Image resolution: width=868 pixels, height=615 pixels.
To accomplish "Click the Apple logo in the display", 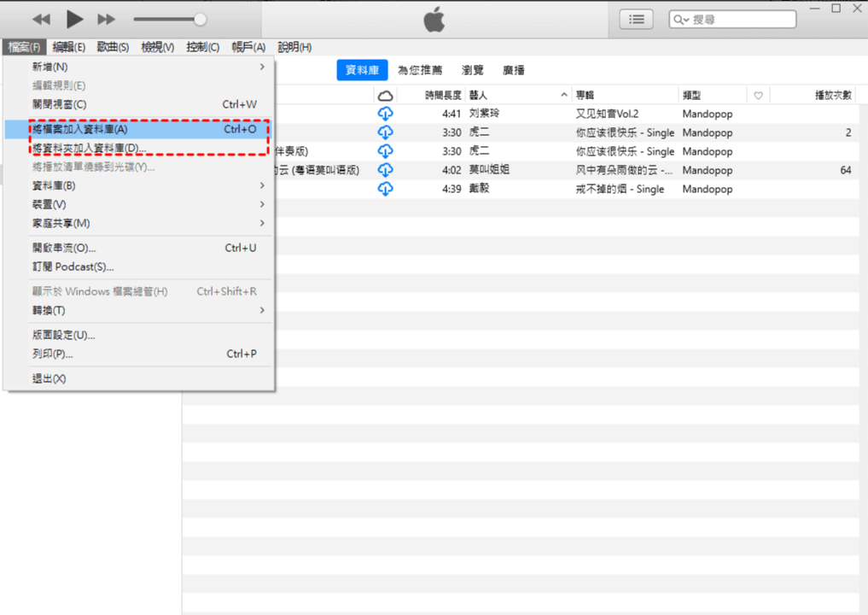I will pyautogui.click(x=434, y=20).
